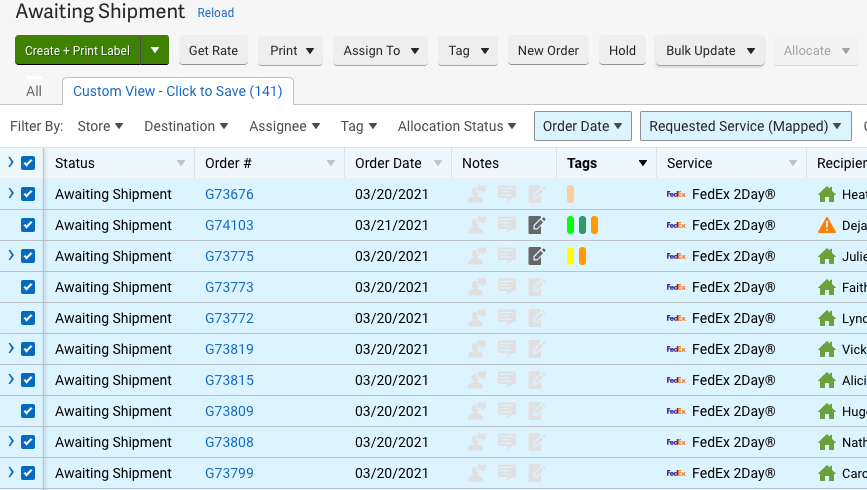Viewport: 867px width, 490px height.
Task: Click the internal note icon for order G74103
Action: pos(537,226)
